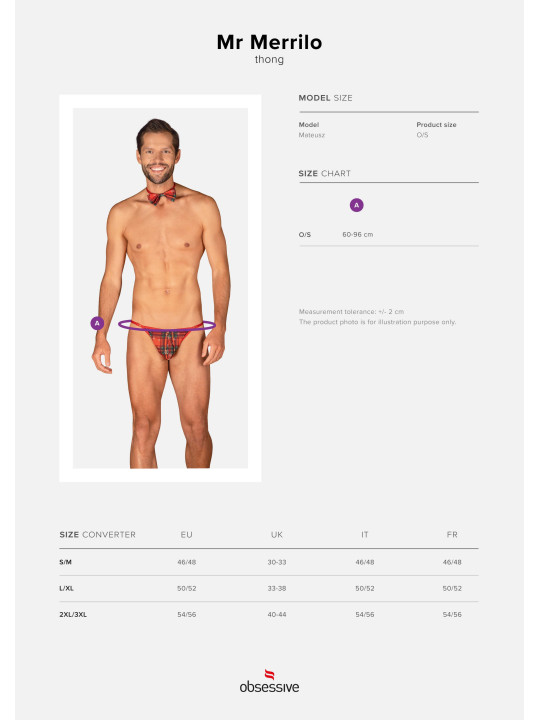Click the 2XL/3XL size row label

pyautogui.click(x=73, y=614)
